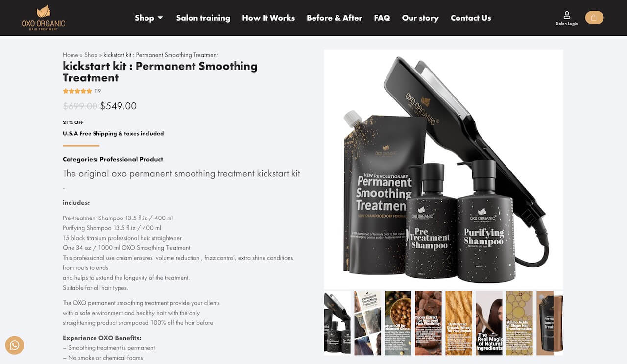This screenshot has height=364, width=627.
Task: Open the Professional Product category link
Action: (x=131, y=159)
